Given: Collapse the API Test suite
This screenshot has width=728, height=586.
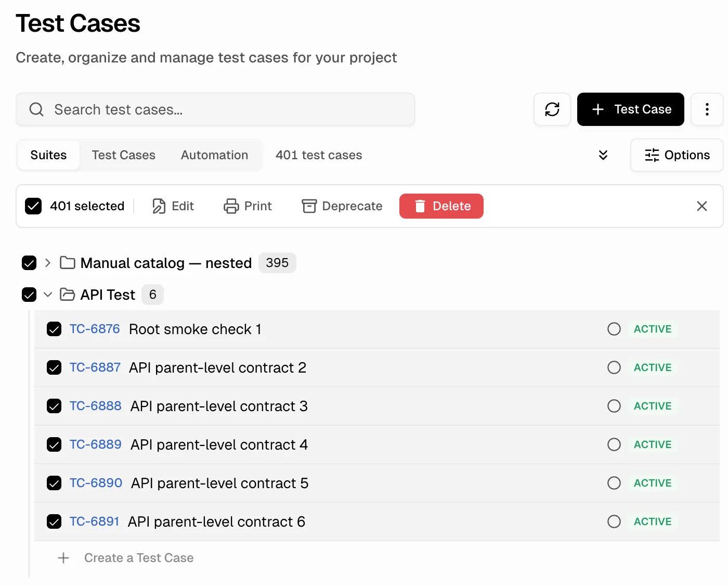Looking at the screenshot, I should click(48, 295).
